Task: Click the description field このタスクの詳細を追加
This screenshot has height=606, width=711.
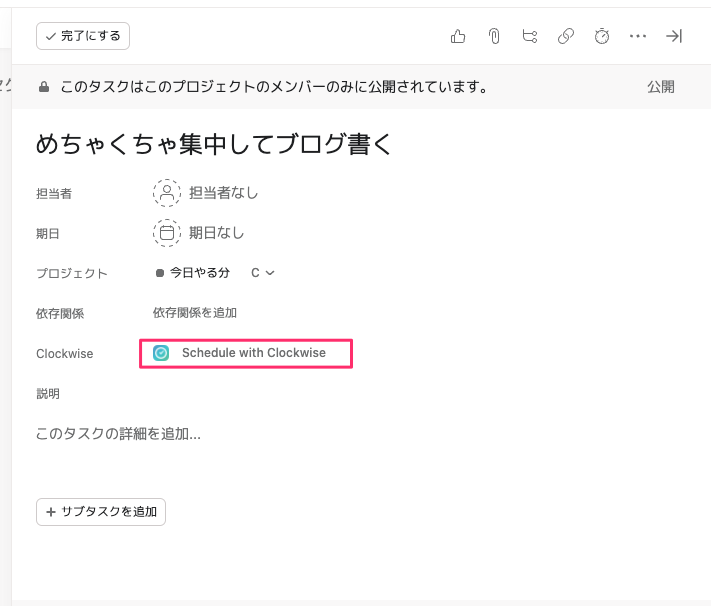Action: pos(118,434)
